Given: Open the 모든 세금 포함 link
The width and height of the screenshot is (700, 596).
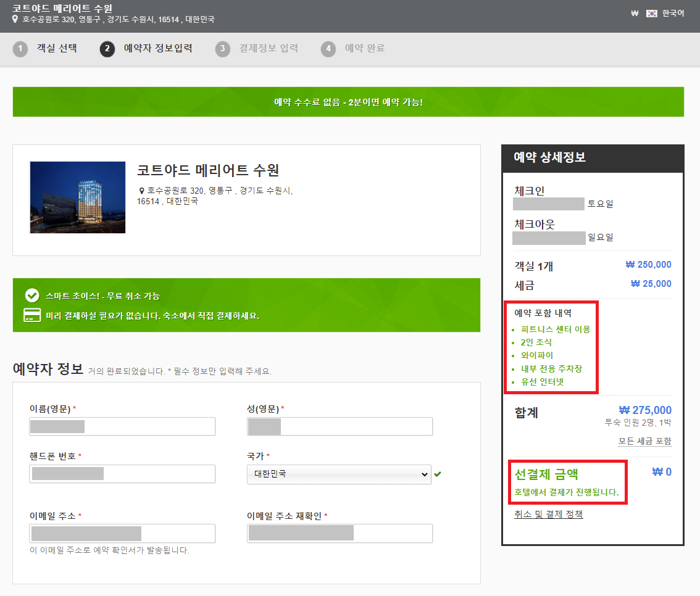Looking at the screenshot, I should (x=644, y=441).
